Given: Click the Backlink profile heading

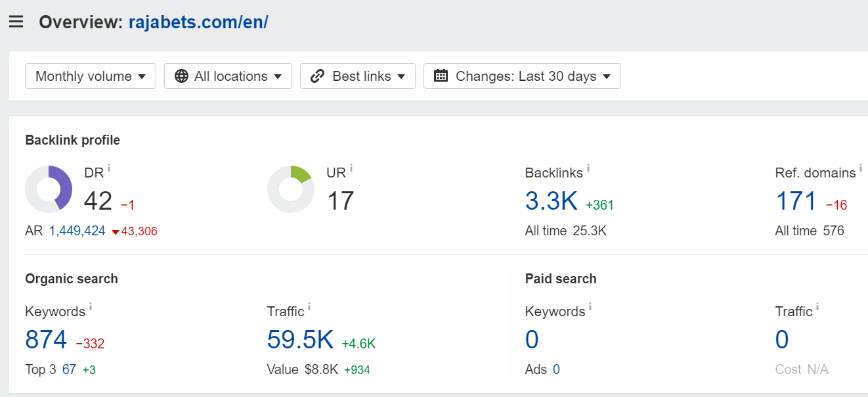Looking at the screenshot, I should (72, 140).
